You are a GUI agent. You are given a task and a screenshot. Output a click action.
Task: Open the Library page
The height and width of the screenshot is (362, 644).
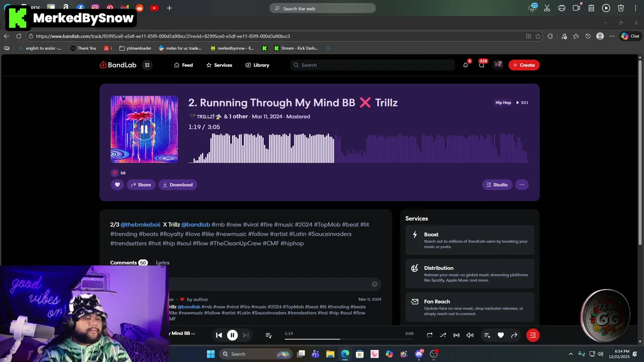[257, 65]
